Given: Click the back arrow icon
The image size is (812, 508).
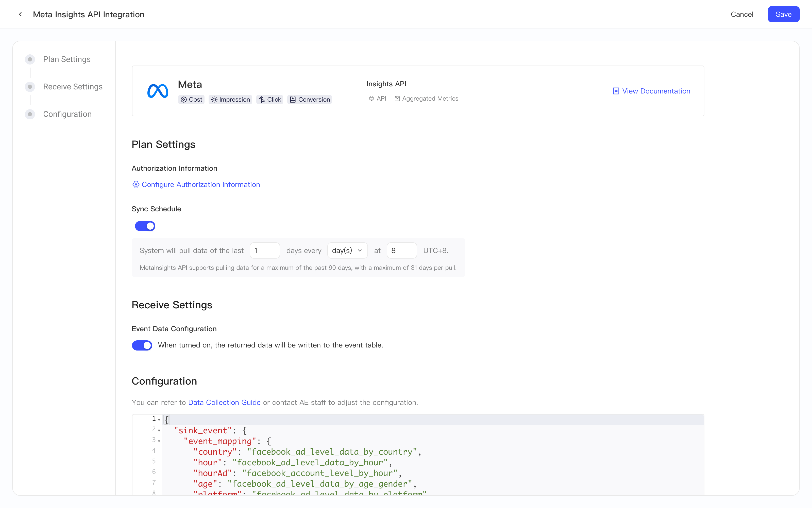Looking at the screenshot, I should pos(21,14).
